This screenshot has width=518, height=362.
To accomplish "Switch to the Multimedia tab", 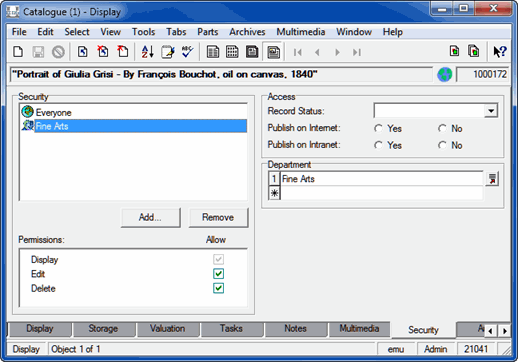I will (359, 329).
